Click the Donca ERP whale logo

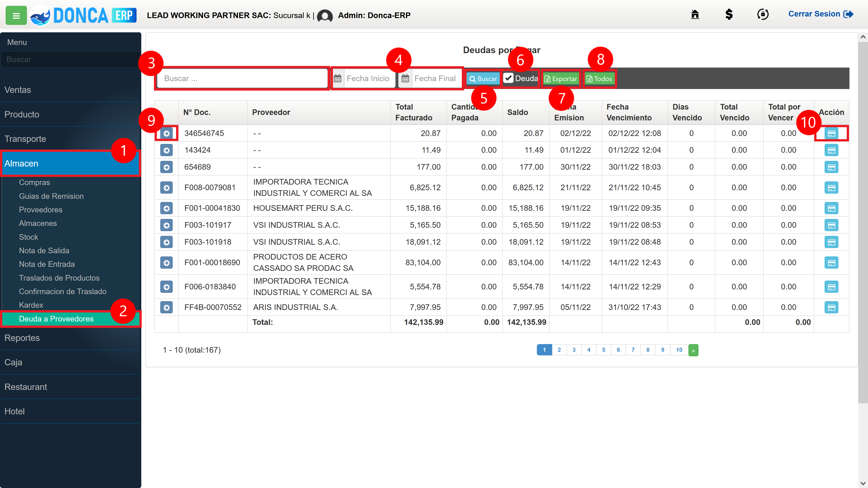coord(40,16)
